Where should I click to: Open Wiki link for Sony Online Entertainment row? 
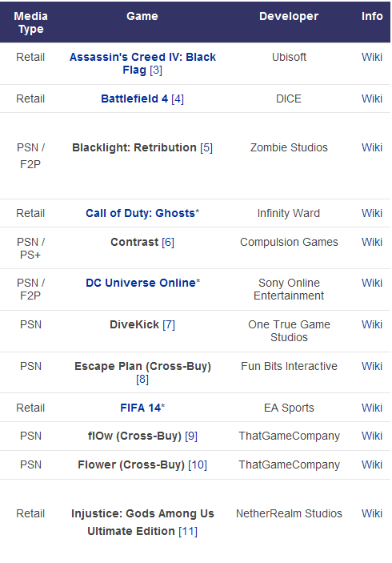pyautogui.click(x=371, y=283)
